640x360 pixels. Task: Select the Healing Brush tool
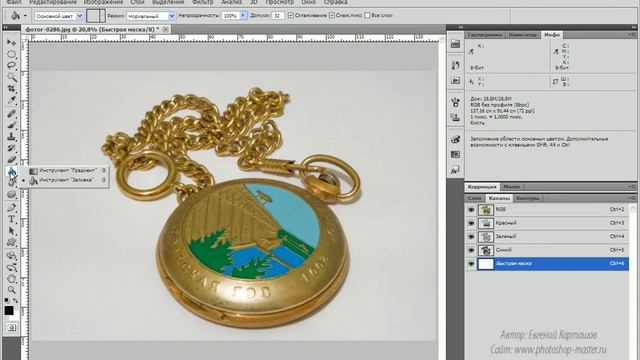(x=11, y=114)
